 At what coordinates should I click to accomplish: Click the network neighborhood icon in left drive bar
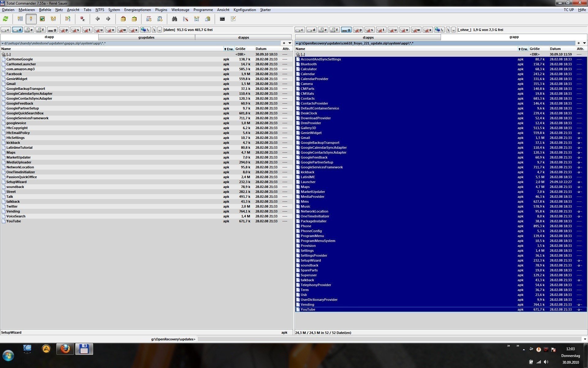tap(145, 30)
